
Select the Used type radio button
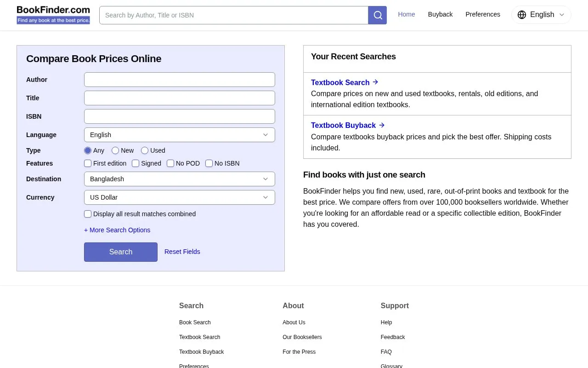[145, 150]
